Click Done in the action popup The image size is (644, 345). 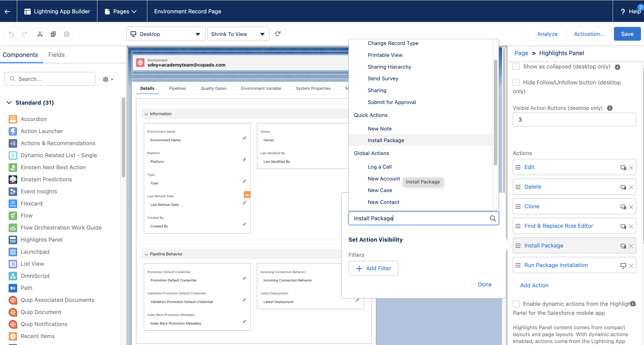point(484,284)
